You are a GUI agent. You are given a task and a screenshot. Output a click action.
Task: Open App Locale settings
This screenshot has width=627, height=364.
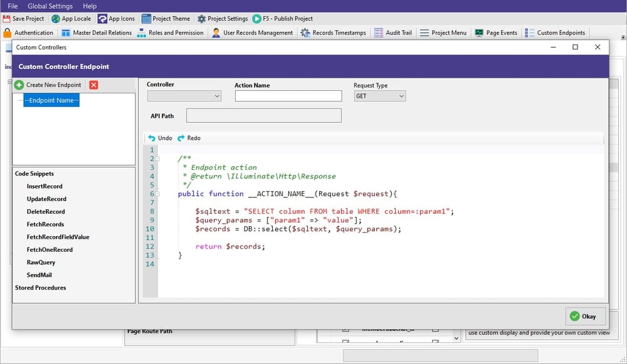[71, 19]
